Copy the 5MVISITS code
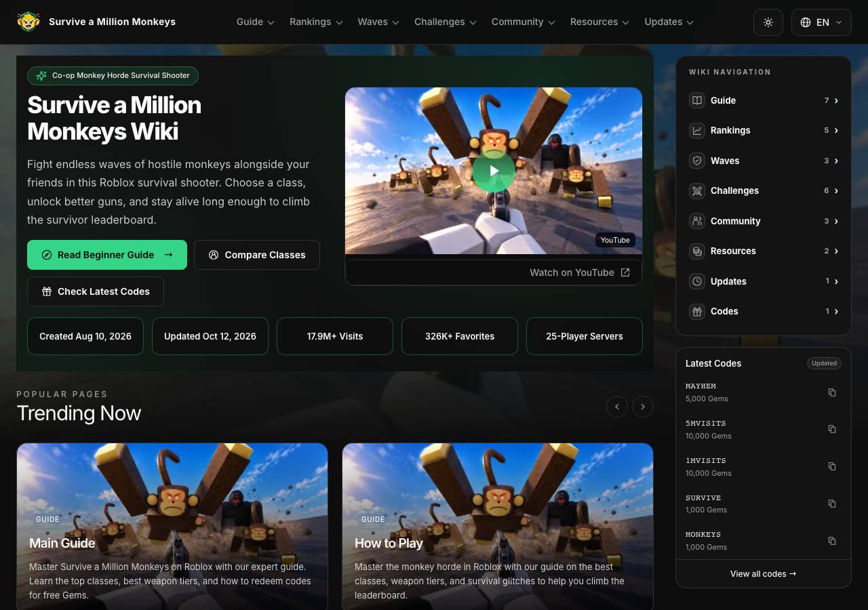The width and height of the screenshot is (868, 610). click(x=832, y=429)
